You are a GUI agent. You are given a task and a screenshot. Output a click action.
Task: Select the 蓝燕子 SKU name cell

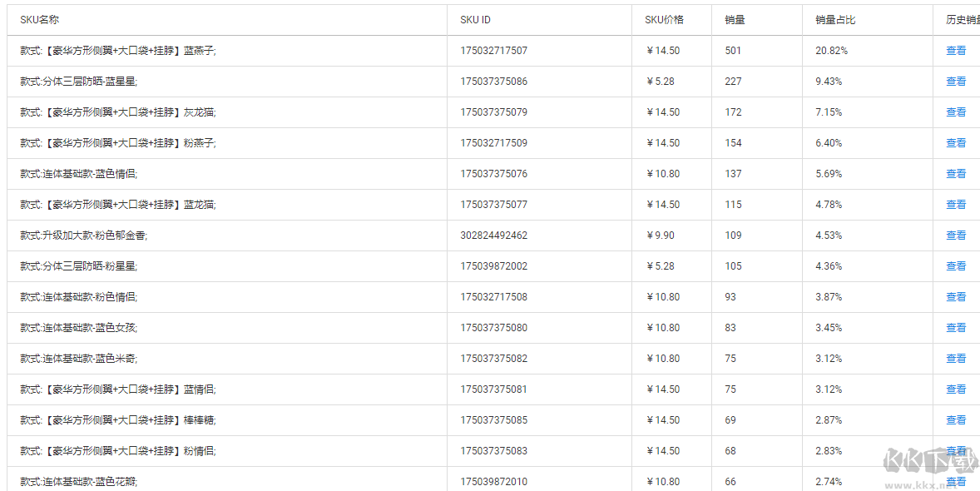(118, 51)
